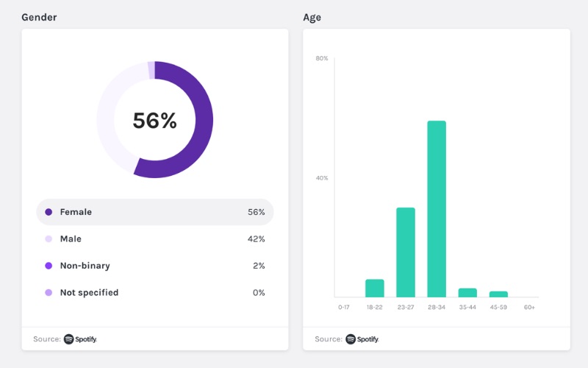
Task: Click the 45-59 age bar
Action: [x=498, y=294]
